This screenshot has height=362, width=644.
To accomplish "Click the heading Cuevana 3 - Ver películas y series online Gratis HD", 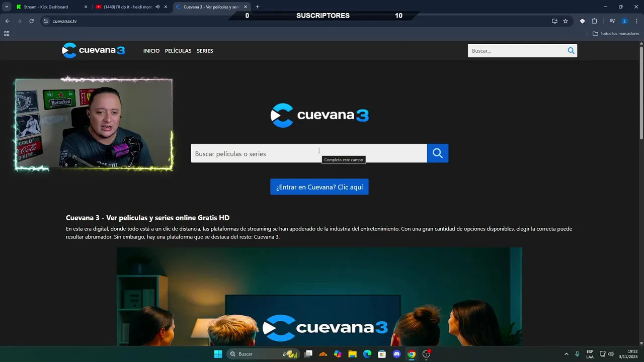I will 147,218.
